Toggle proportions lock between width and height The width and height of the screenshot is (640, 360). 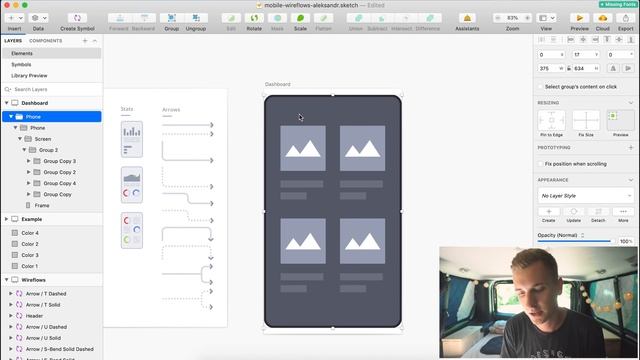(x=569, y=69)
